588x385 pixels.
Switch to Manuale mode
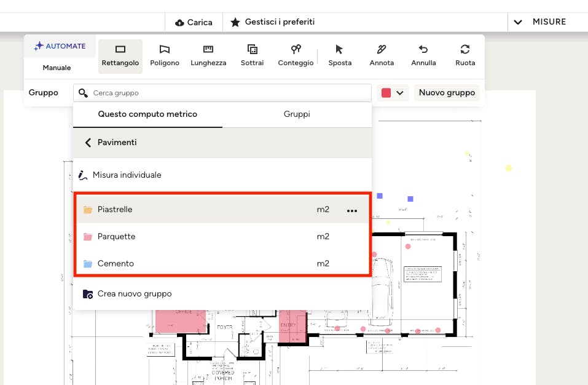click(57, 68)
